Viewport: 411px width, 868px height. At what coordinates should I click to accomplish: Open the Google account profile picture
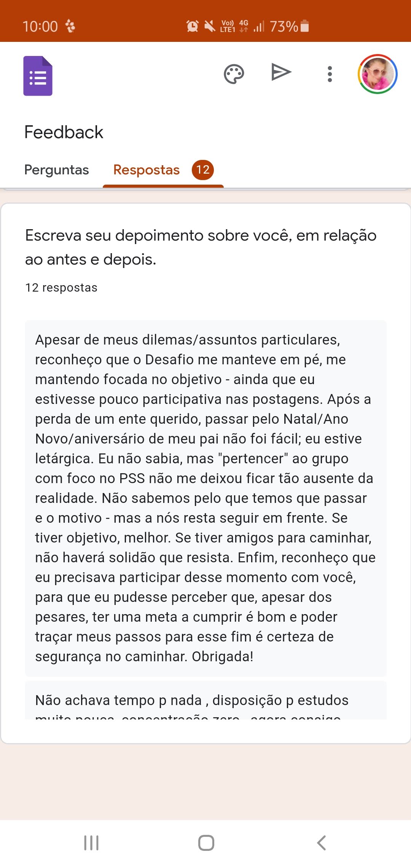[378, 74]
